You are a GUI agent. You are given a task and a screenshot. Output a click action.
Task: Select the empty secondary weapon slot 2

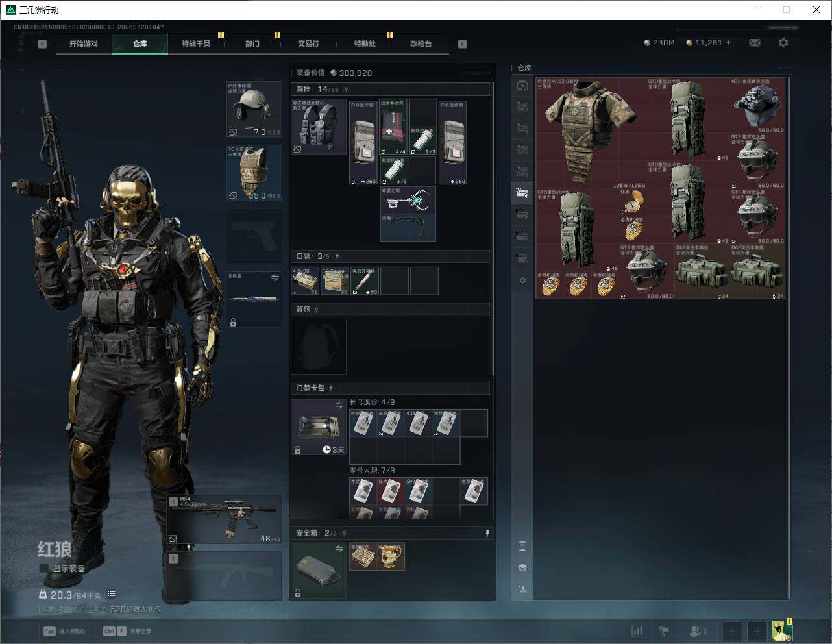pos(225,576)
